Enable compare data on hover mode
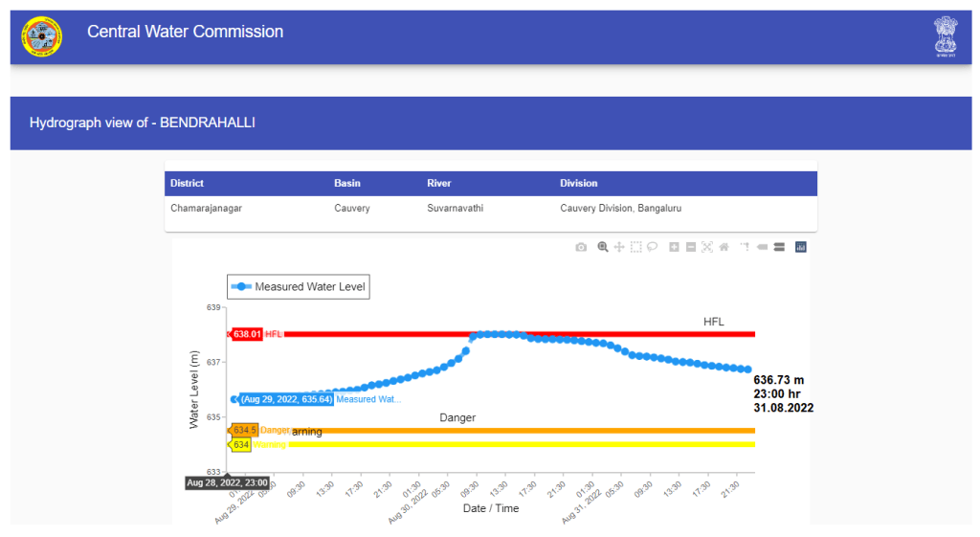The height and width of the screenshot is (537, 980). 779,247
